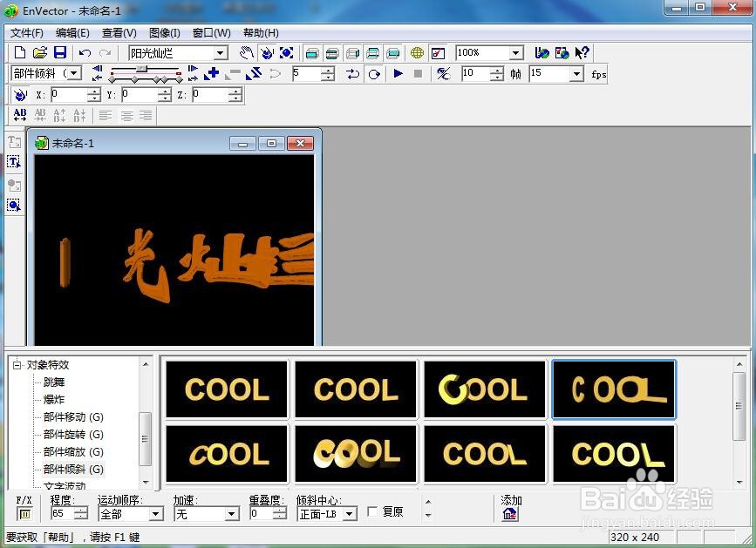Open the 倾斜中心 正面-LB dropdown
This screenshot has width=756, height=548.
click(350, 514)
